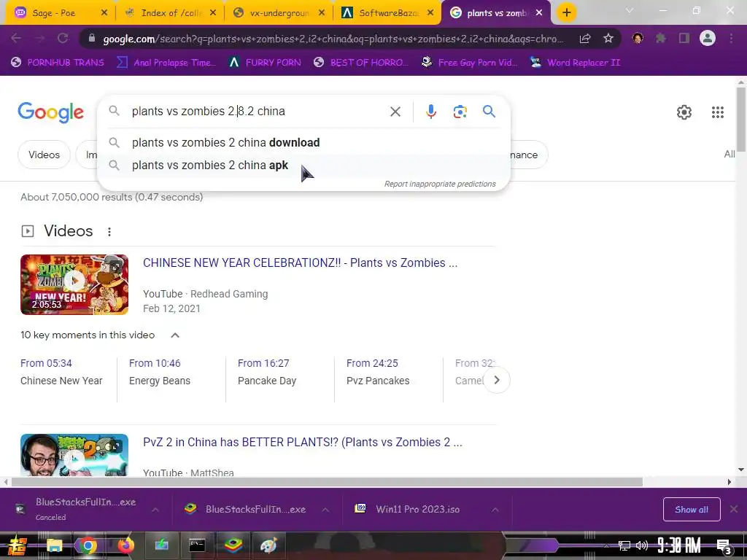Collapse the key moments section
This screenshot has height=560, width=747.
pos(175,335)
